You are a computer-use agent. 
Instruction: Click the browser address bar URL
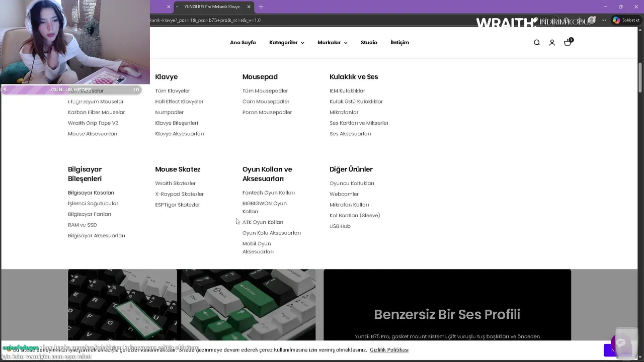click(x=205, y=20)
